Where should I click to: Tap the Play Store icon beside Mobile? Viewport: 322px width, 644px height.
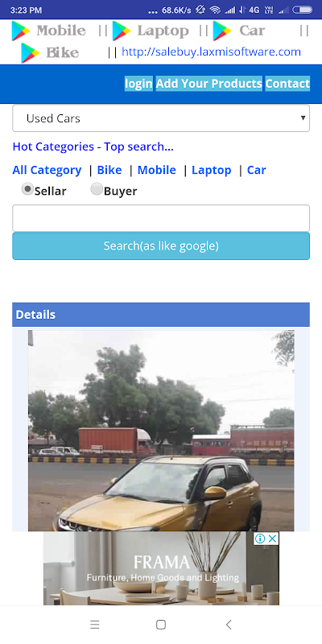click(x=21, y=31)
